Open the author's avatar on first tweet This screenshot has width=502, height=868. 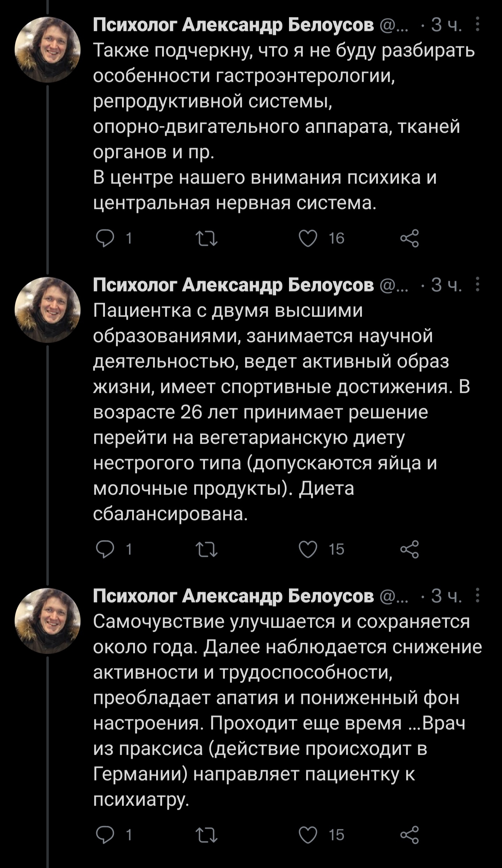click(x=47, y=50)
